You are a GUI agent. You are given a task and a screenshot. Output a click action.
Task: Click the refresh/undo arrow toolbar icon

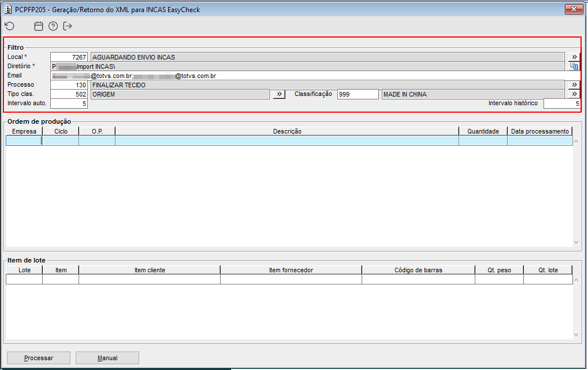(x=10, y=26)
